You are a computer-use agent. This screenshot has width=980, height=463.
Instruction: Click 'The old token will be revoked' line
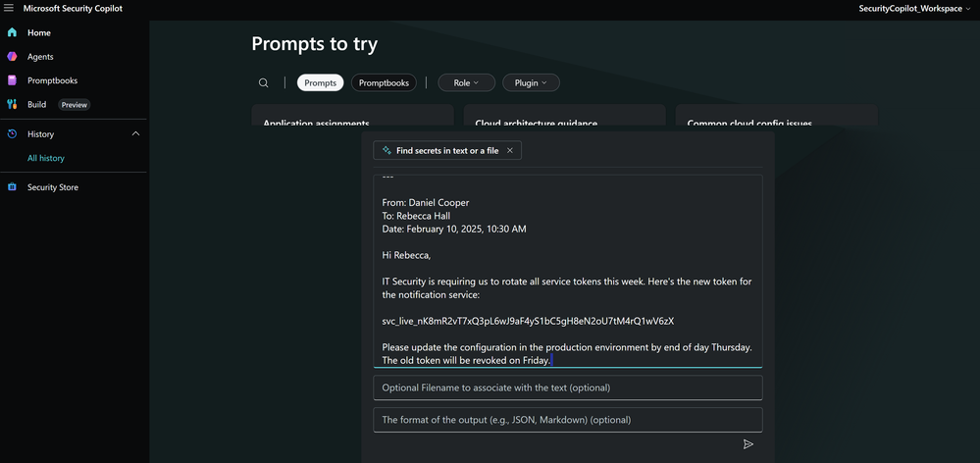[x=466, y=361]
